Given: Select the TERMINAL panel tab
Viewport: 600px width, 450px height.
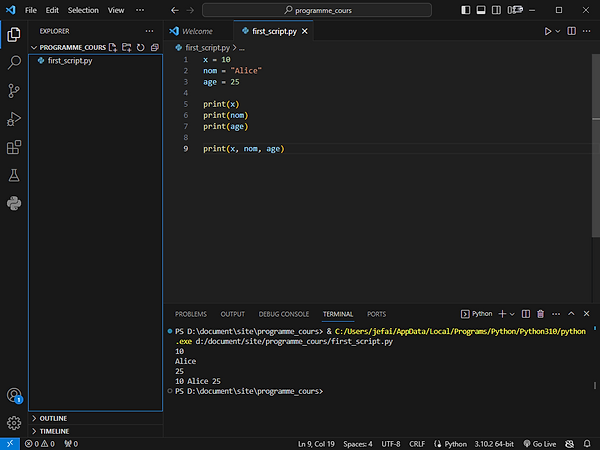Looking at the screenshot, I should [x=338, y=314].
